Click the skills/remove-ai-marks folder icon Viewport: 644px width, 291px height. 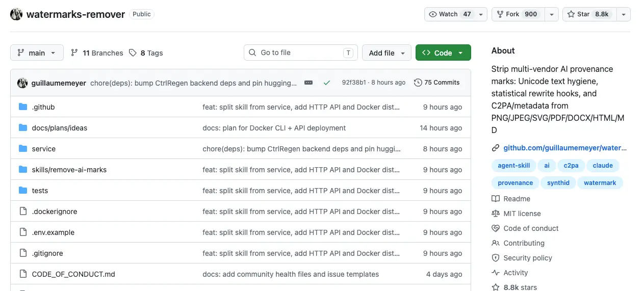(23, 170)
